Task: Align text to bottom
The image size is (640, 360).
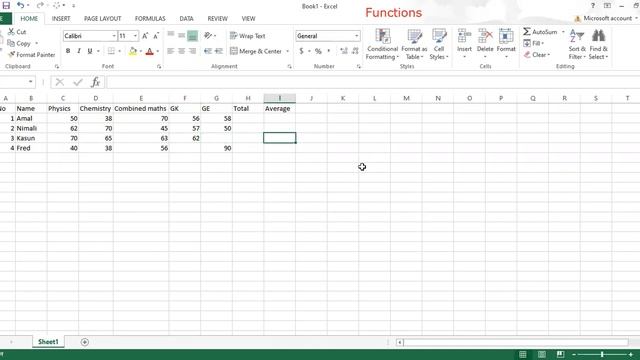Action: (x=192, y=36)
